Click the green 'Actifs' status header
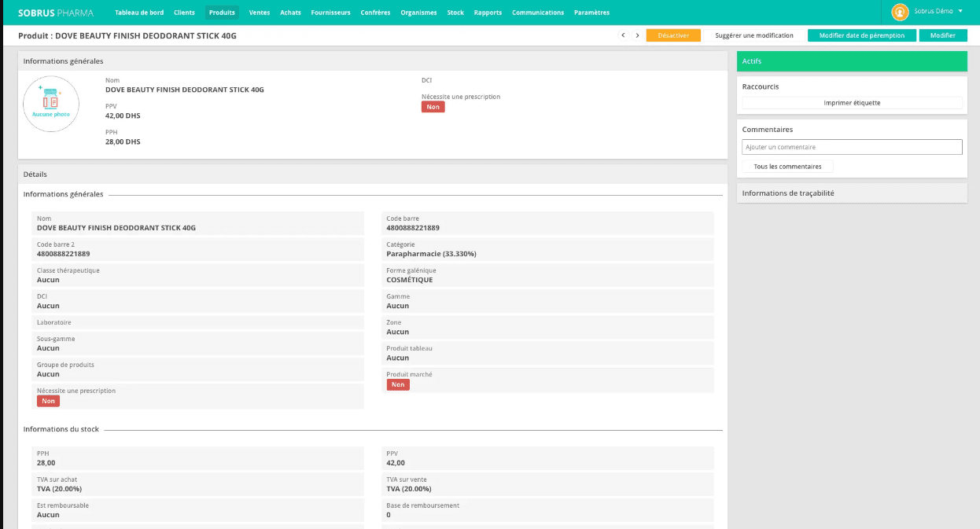This screenshot has width=980, height=529. tap(852, 61)
